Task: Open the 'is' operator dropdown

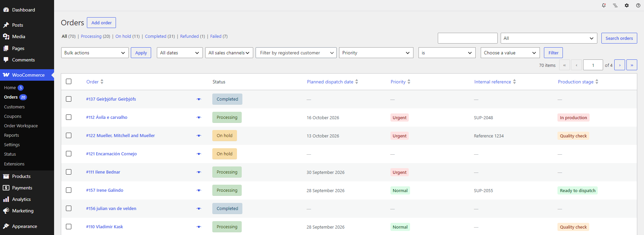Action: click(447, 53)
